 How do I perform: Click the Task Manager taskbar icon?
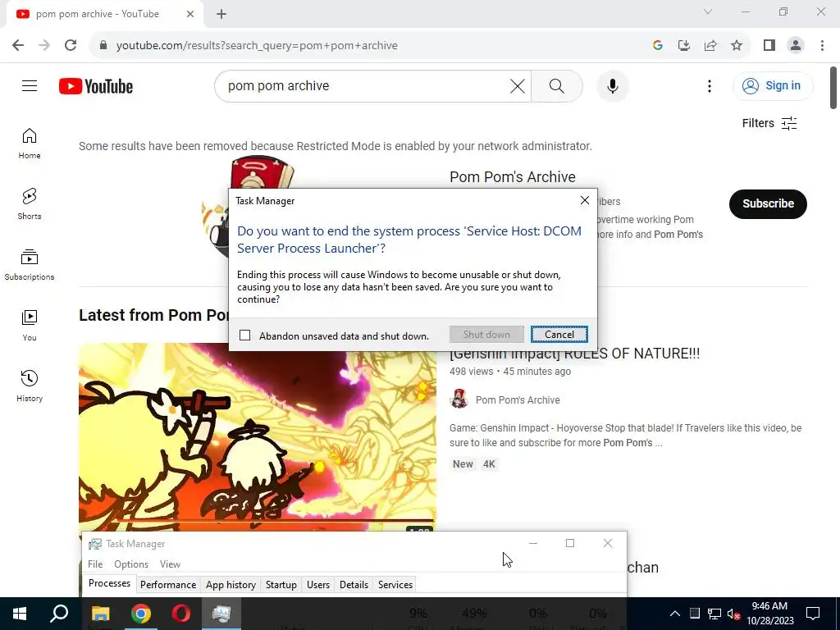point(221,614)
